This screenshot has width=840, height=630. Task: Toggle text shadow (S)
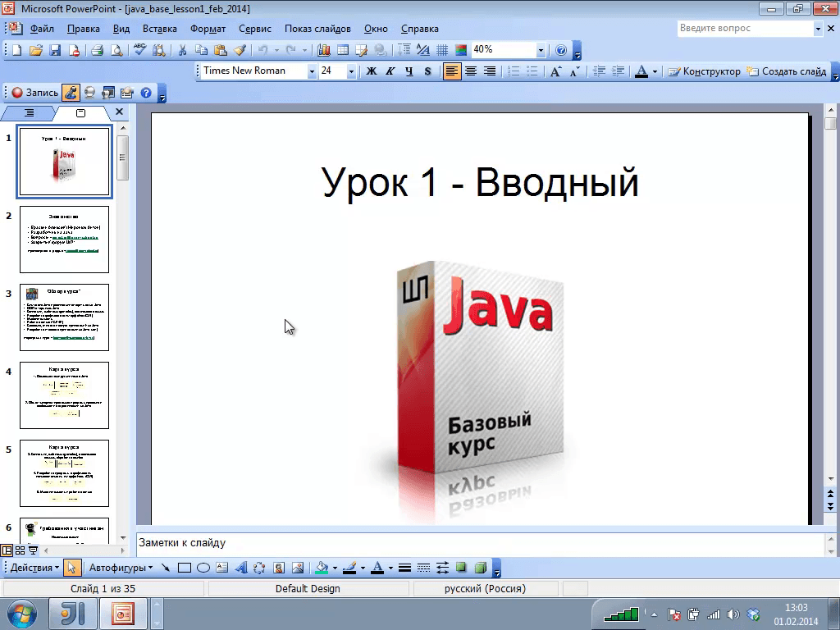point(427,71)
